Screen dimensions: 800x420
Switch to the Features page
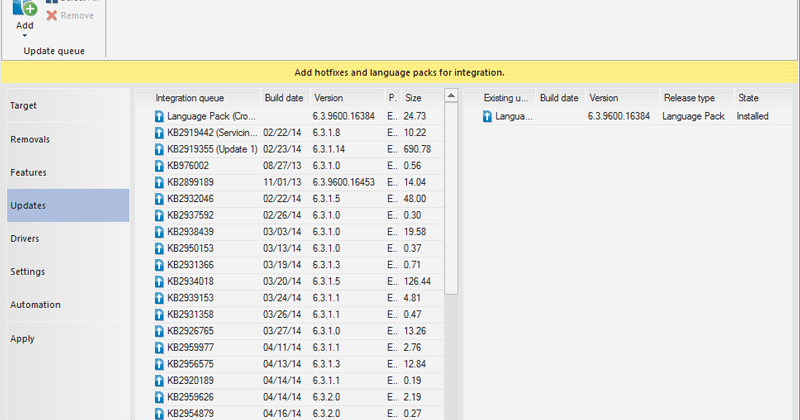(68, 172)
